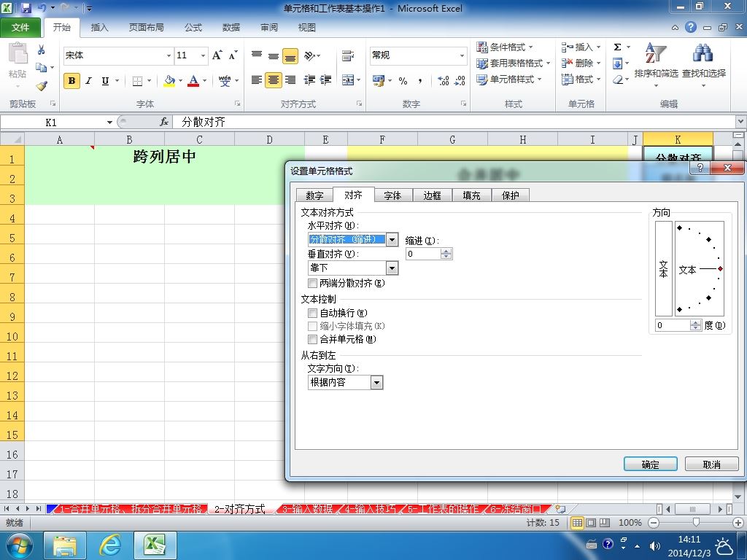Select the 3-输入数据 sheet tab
The image size is (747, 560).
coord(307,509)
